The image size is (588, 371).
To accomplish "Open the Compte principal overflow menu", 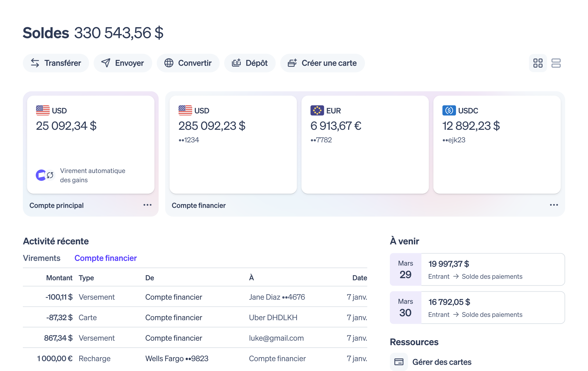I will point(147,205).
